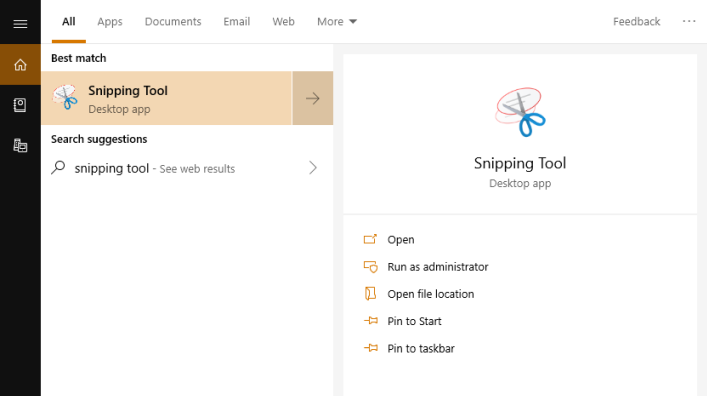This screenshot has height=396, width=707.
Task: Switch to the Apps tab
Action: (110, 22)
